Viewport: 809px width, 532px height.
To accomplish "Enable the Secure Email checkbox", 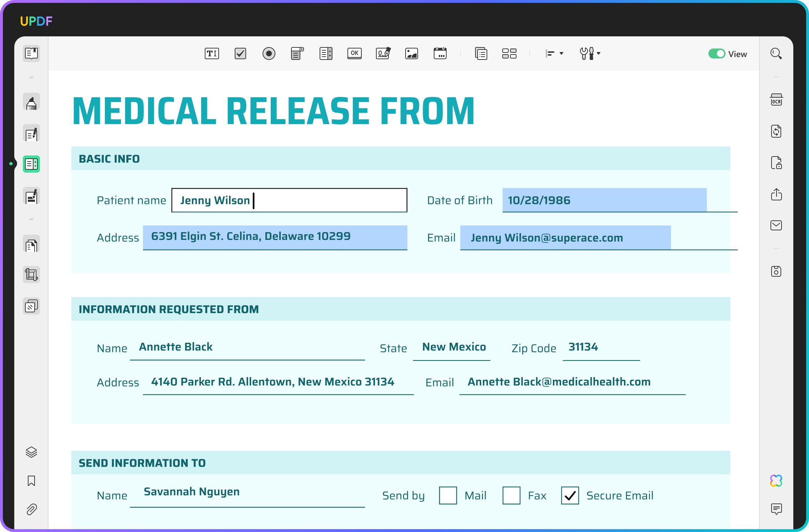I will (569, 495).
